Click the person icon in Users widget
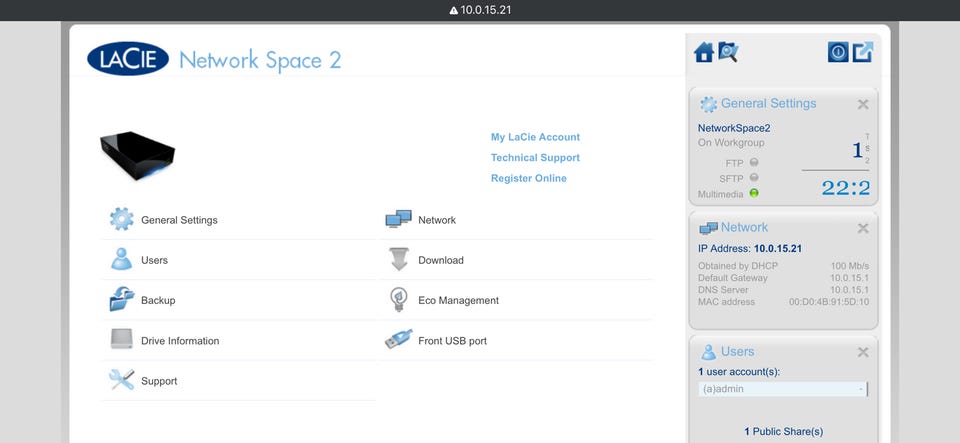Screen dimensions: 960x443 coord(708,352)
